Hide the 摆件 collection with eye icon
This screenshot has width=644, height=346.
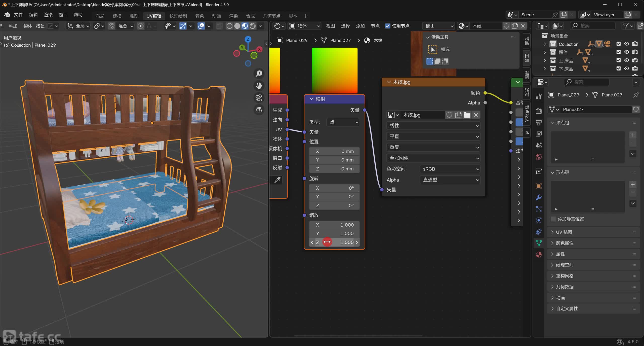[x=627, y=52]
